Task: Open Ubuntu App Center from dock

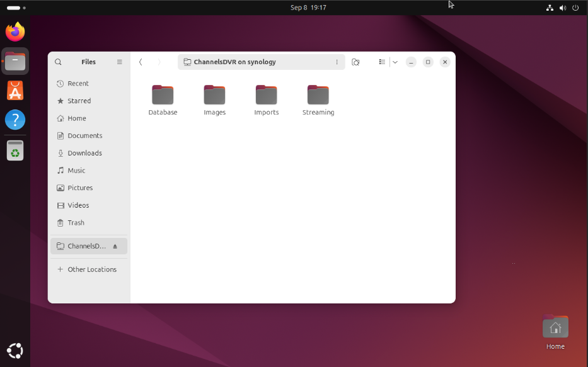Action: pos(15,91)
